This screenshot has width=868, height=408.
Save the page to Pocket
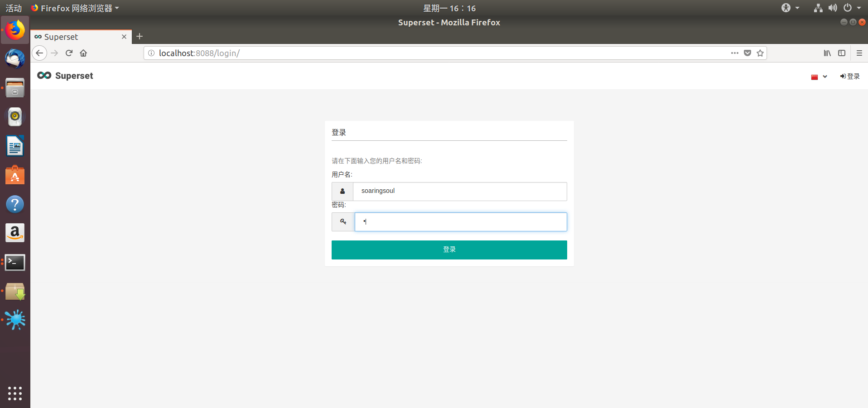point(747,53)
